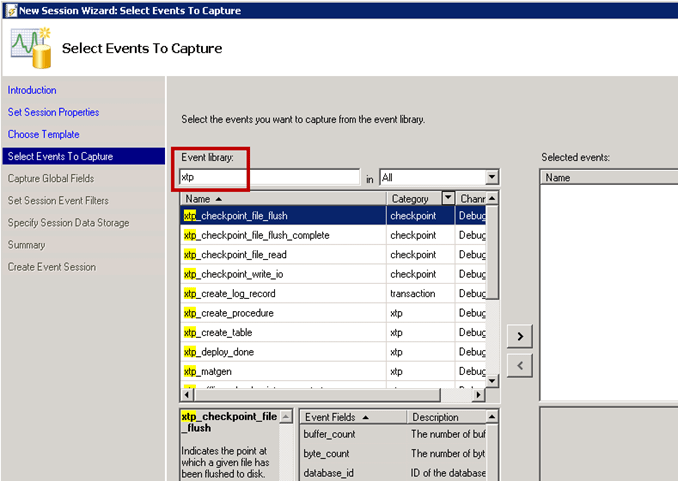Click the remove event left-arrow button
The width and height of the screenshot is (678, 481).
point(519,365)
